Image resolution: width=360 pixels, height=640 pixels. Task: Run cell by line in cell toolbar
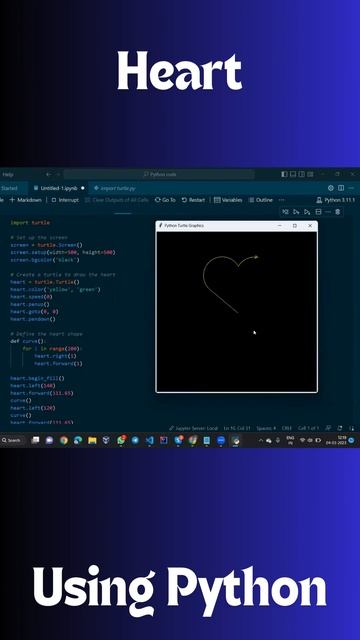[x=285, y=212]
